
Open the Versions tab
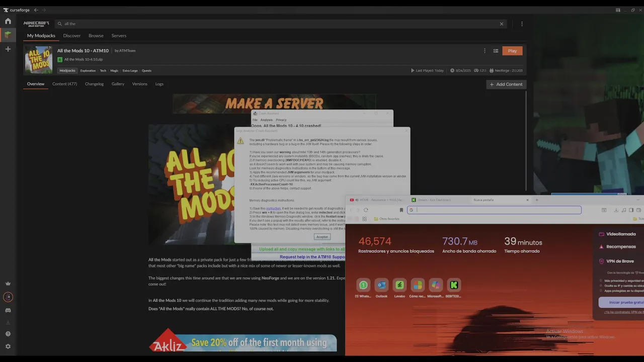[140, 84]
